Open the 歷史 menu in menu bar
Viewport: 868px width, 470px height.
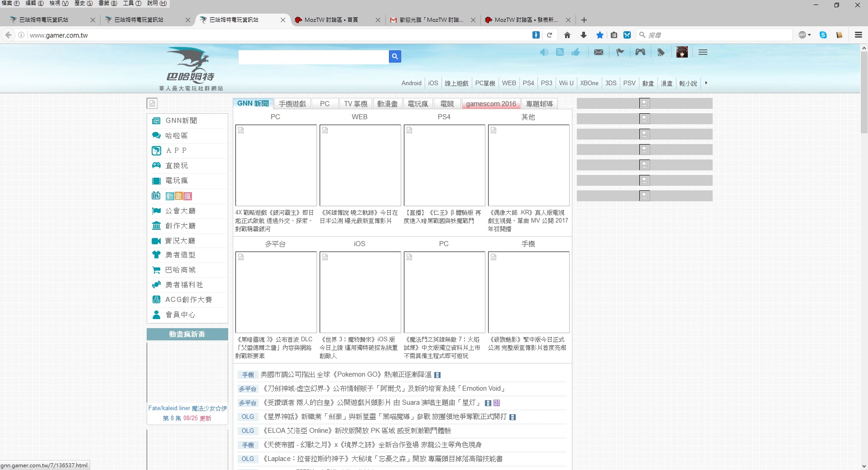pos(83,3)
